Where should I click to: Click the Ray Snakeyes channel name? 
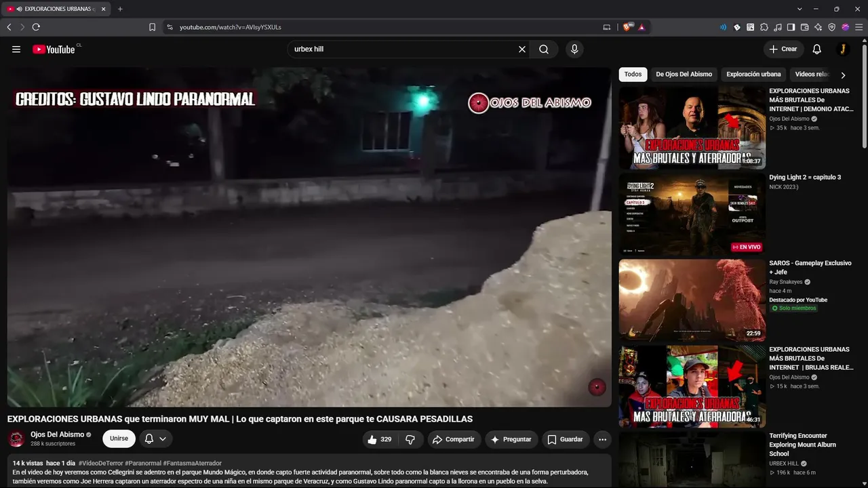point(785,282)
